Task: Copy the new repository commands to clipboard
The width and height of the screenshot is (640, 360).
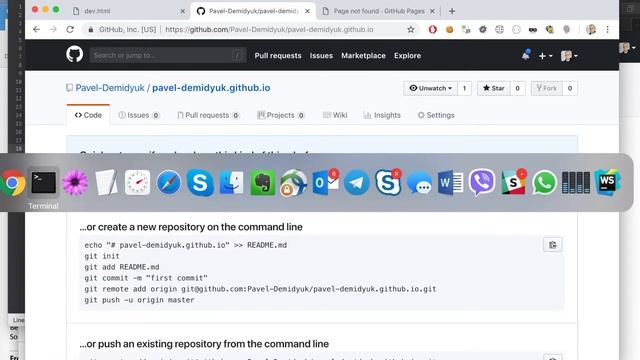Action: [x=553, y=245]
